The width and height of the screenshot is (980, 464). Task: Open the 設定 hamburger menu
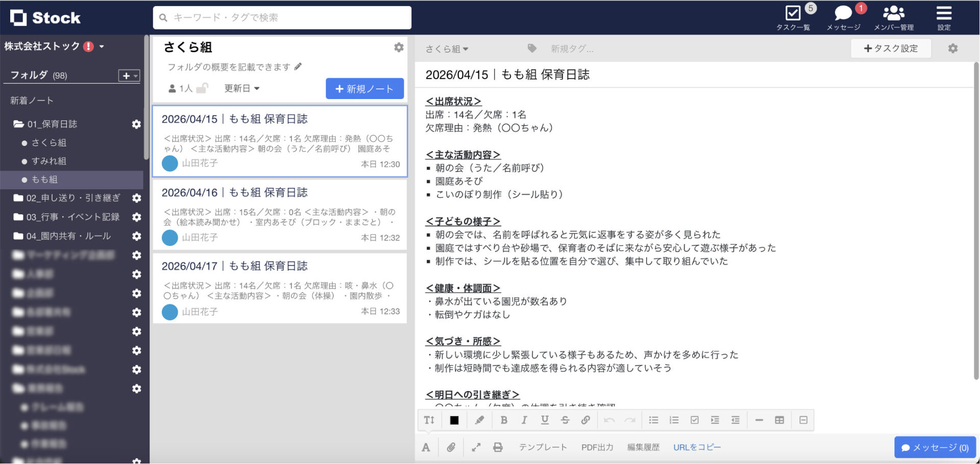[943, 14]
